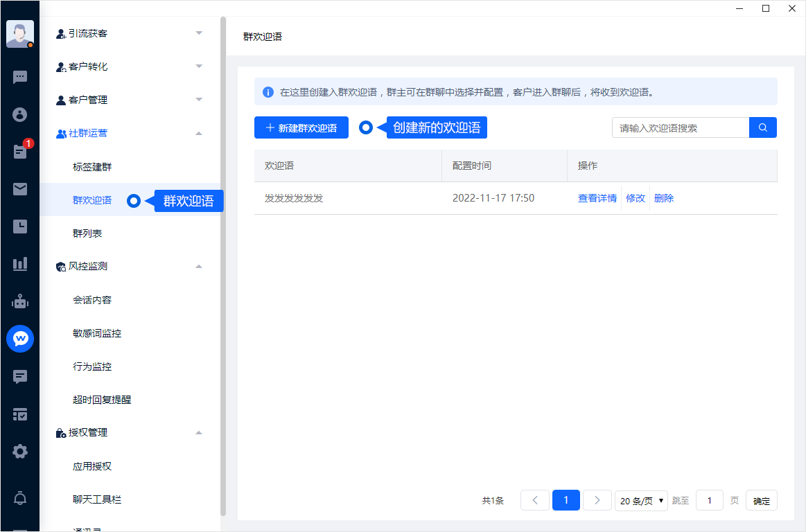Click the settings gear icon in sidebar
The image size is (806, 532).
tap(20, 452)
